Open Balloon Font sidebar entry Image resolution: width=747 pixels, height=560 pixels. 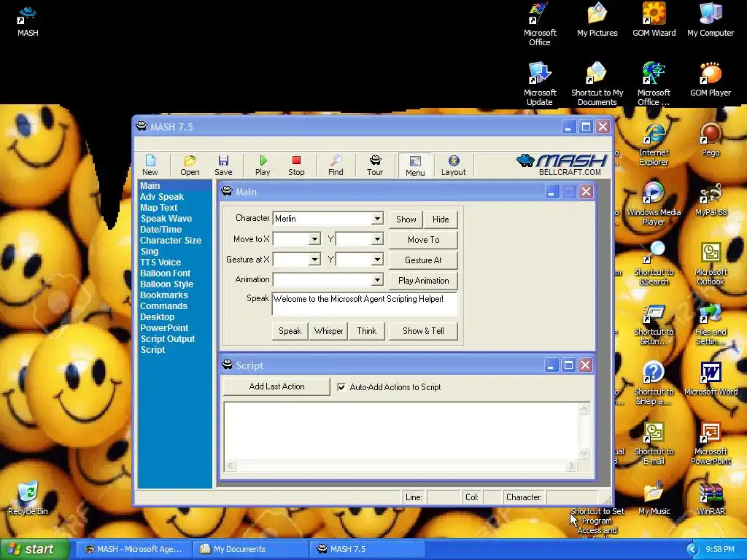tap(166, 273)
